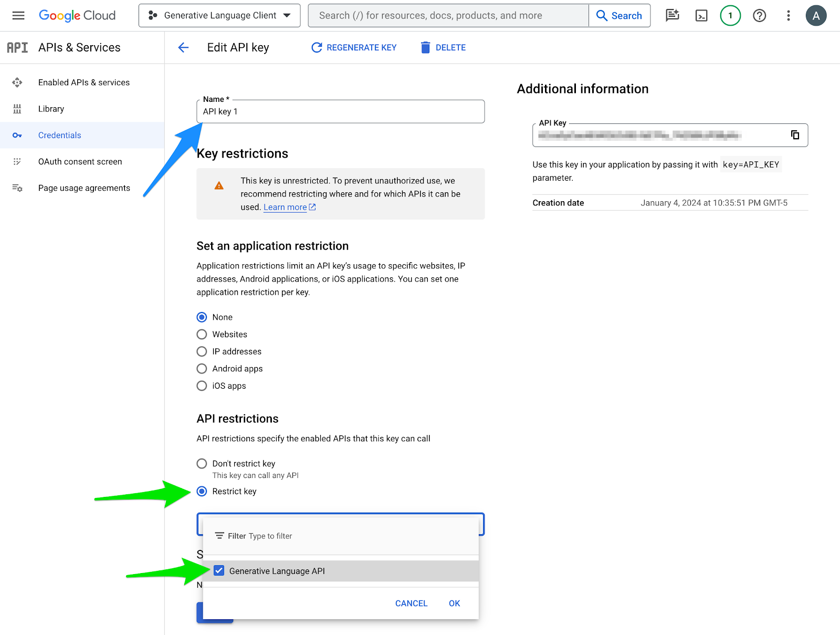The height and width of the screenshot is (635, 840).
Task: Go to Google Cloud home logo
Action: 77,16
